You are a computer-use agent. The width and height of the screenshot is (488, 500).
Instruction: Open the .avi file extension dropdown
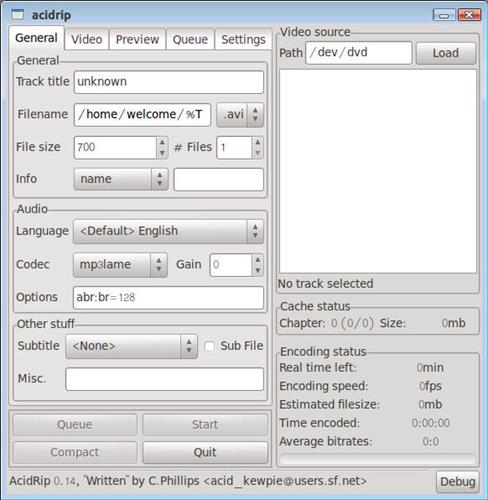pos(240,115)
